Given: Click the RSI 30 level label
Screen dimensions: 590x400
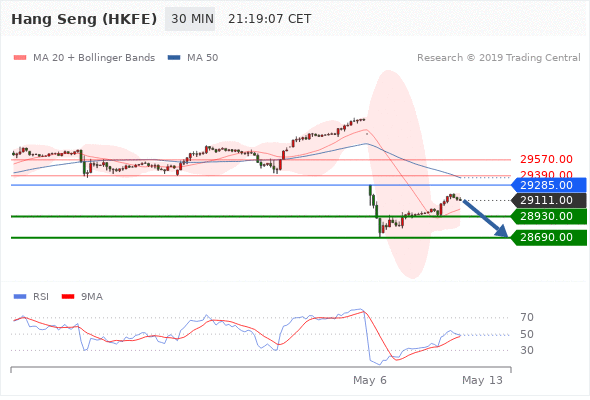Looking at the screenshot, I should (527, 350).
